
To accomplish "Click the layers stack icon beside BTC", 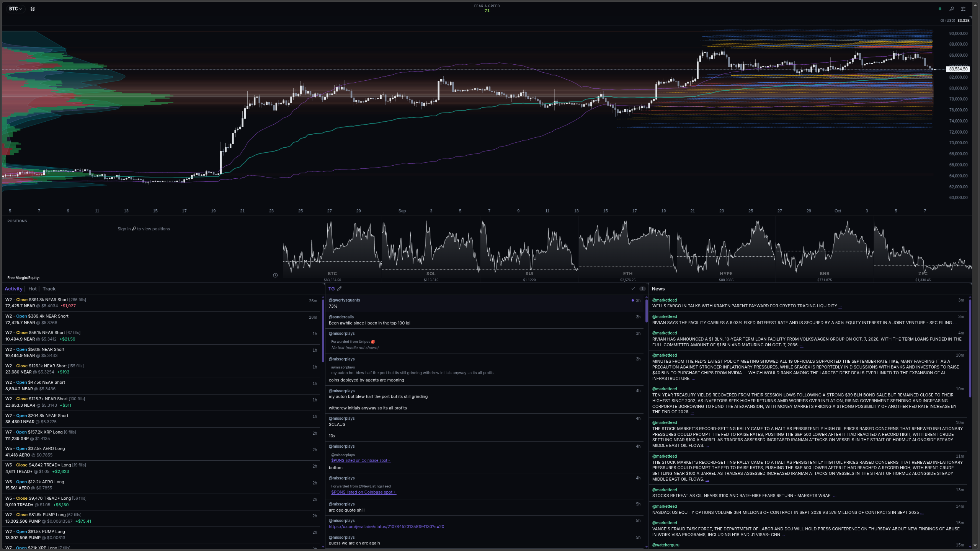I will 33,9.
